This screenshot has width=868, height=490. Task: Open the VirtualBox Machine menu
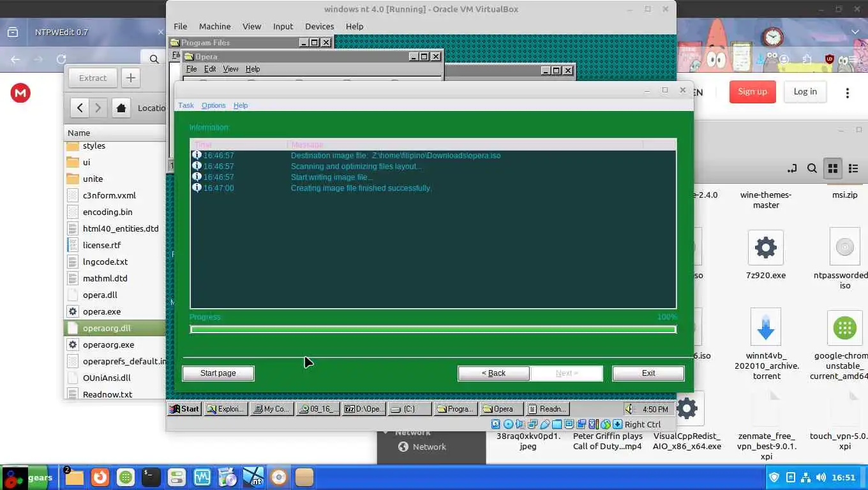click(214, 26)
